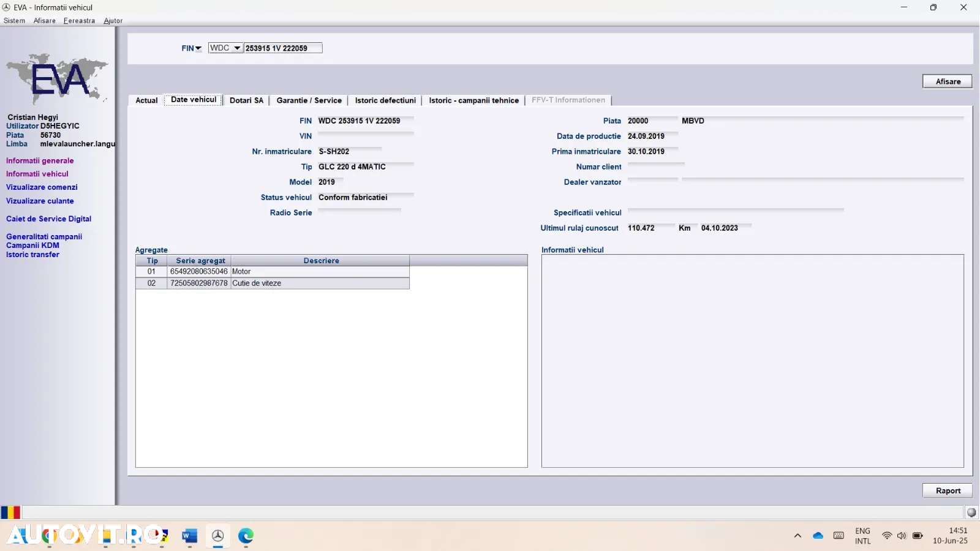Image resolution: width=980 pixels, height=551 pixels.
Task: Open Istoric - campanii tehnice tab
Action: click(473, 100)
